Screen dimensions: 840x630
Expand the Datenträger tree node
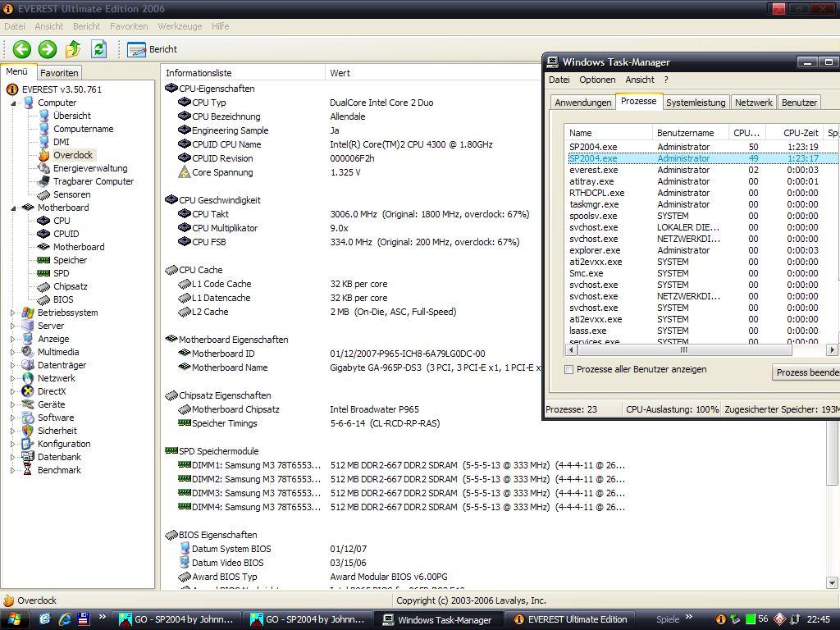click(13, 365)
